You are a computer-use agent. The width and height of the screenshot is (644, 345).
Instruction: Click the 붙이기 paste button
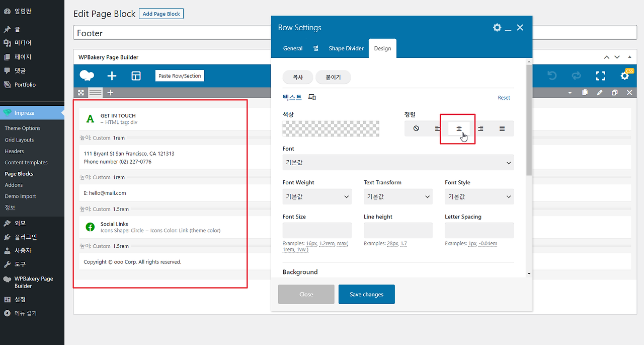pos(333,78)
